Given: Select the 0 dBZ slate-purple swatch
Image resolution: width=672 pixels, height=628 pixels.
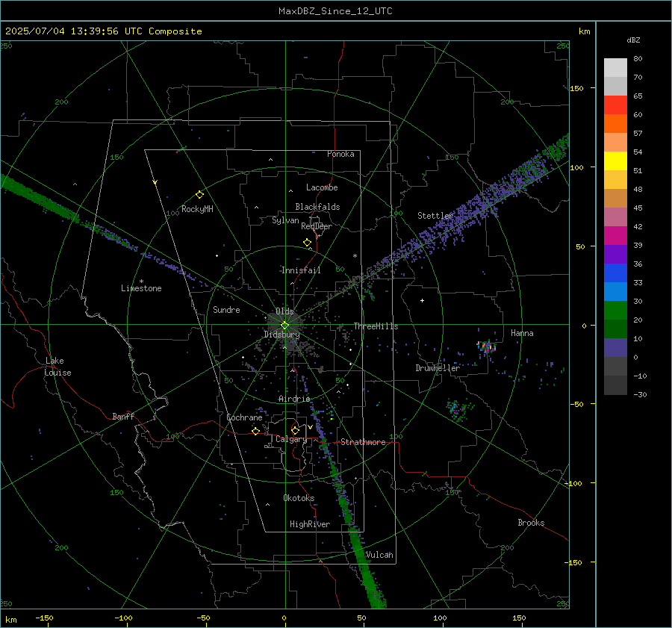Looking at the screenshot, I should point(615,348).
